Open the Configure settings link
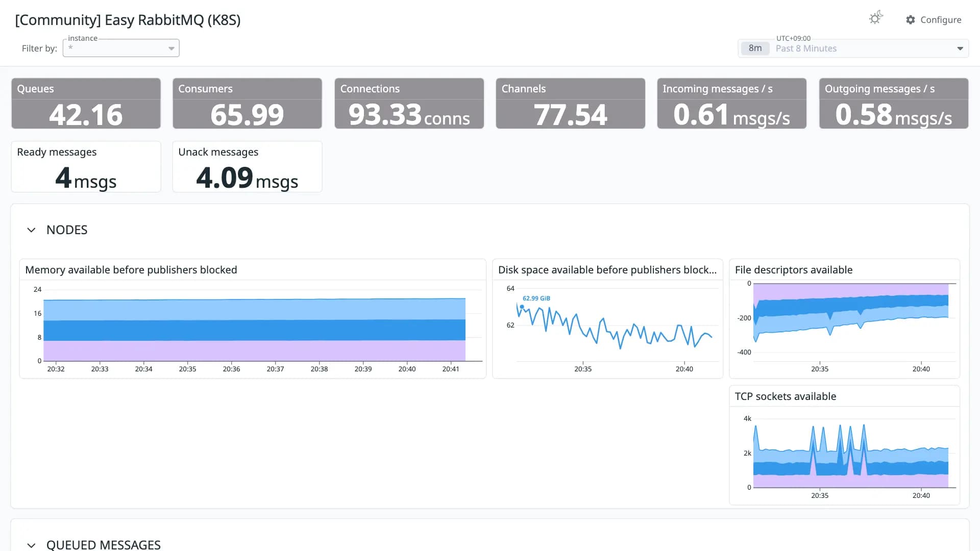The image size is (980, 551). 934,20
